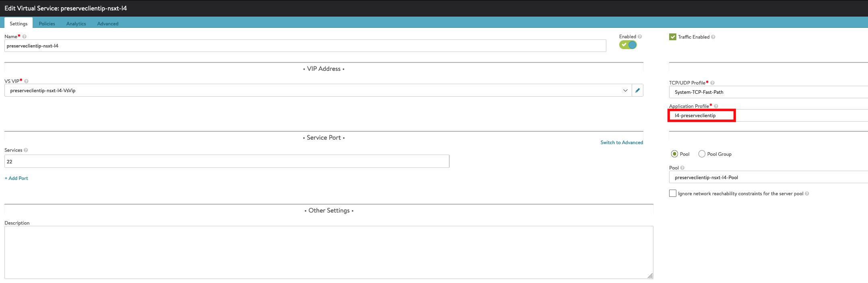Toggle the Enabled switch off

[628, 45]
